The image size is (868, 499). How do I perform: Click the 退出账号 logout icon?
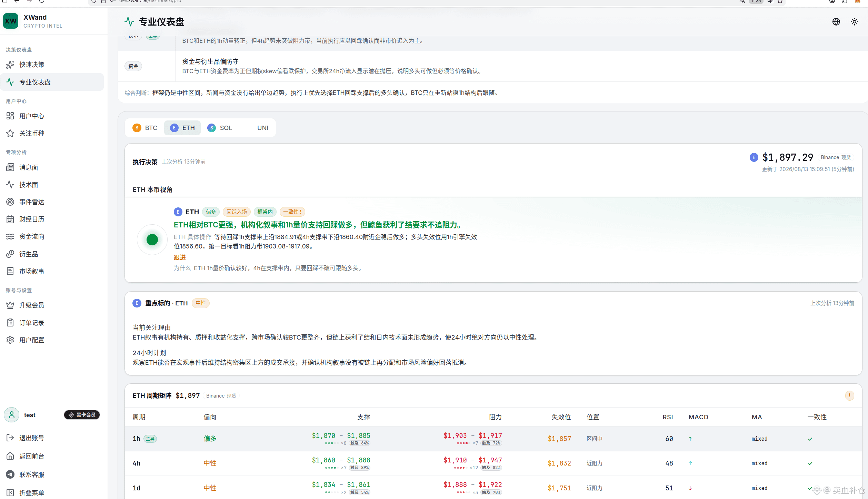(10, 438)
